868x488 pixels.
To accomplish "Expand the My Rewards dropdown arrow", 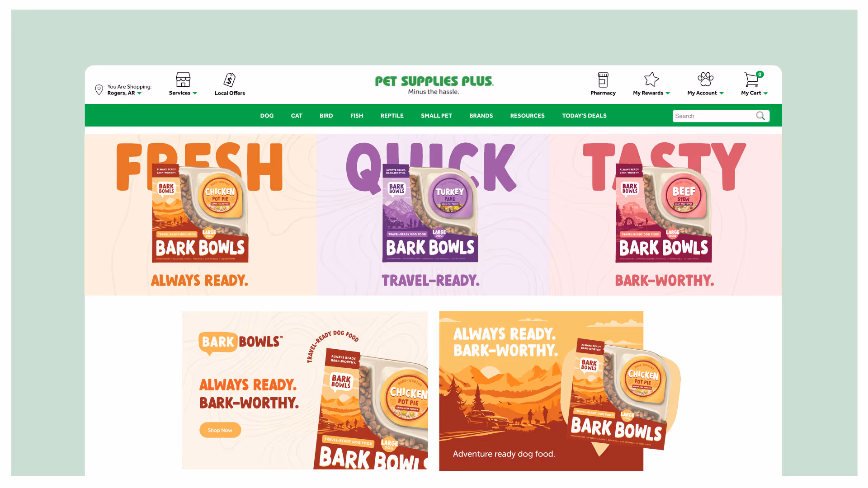I will tap(668, 93).
